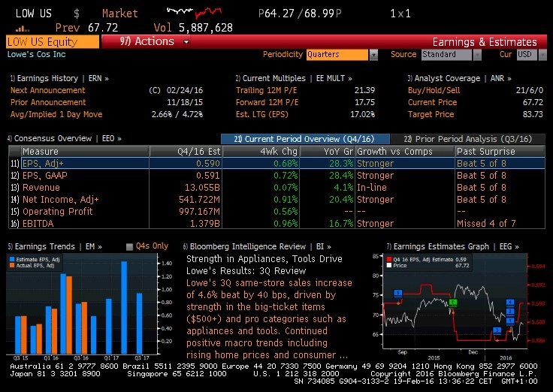This screenshot has width=553, height=392.
Task: Click the white Price legend swatch
Action: (x=389, y=265)
